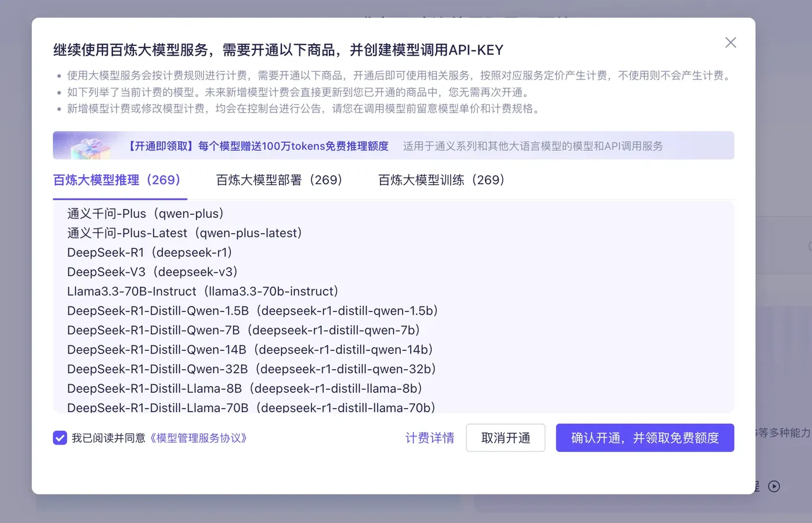Open the 《模型管理服务协议》 link
812x523 pixels.
198,438
